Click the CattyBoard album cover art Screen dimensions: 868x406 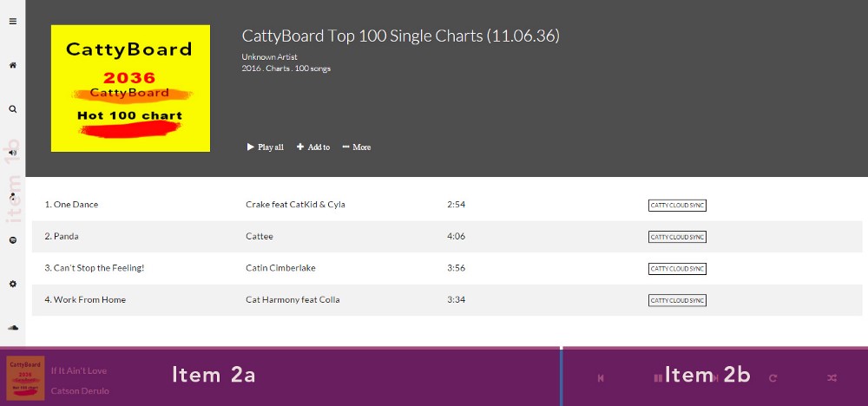point(130,88)
